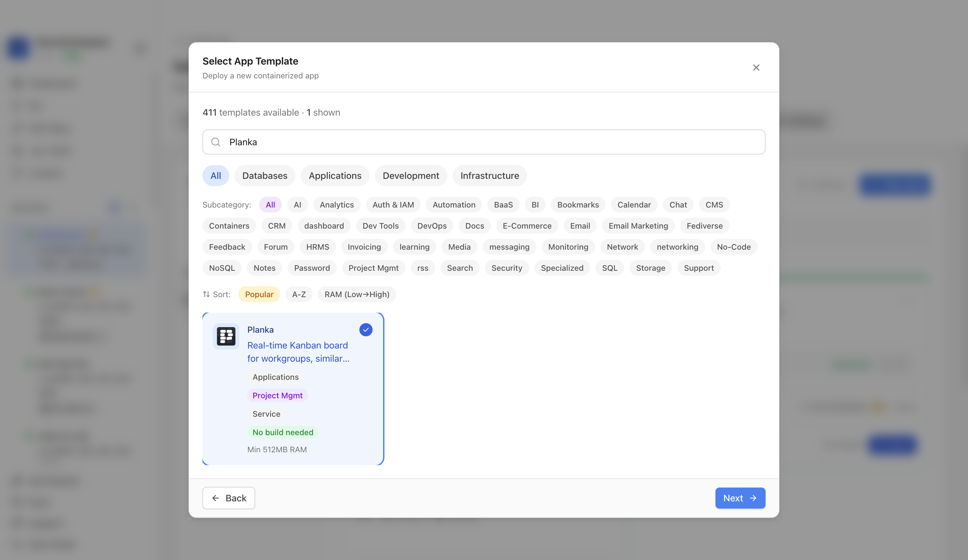Click the sort arrows icon
The image size is (968, 560).
click(206, 294)
